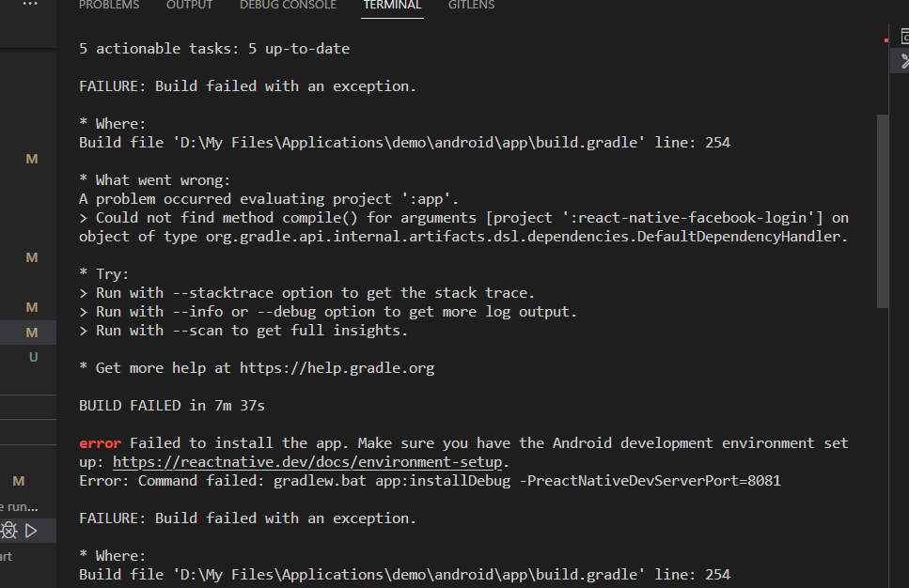The width and height of the screenshot is (909, 588).
Task: Open the OUTPUT tab
Action: pyautogui.click(x=190, y=6)
